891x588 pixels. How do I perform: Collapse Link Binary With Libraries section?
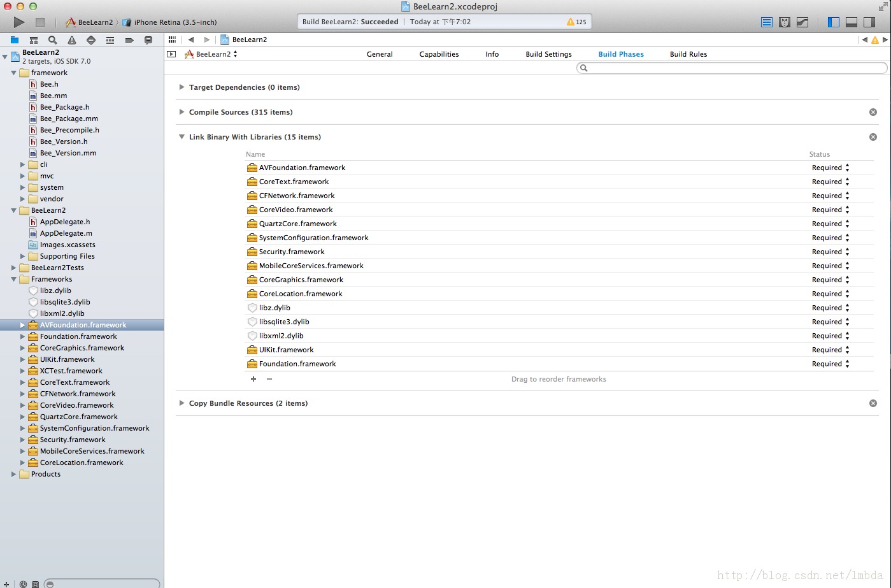click(x=182, y=137)
